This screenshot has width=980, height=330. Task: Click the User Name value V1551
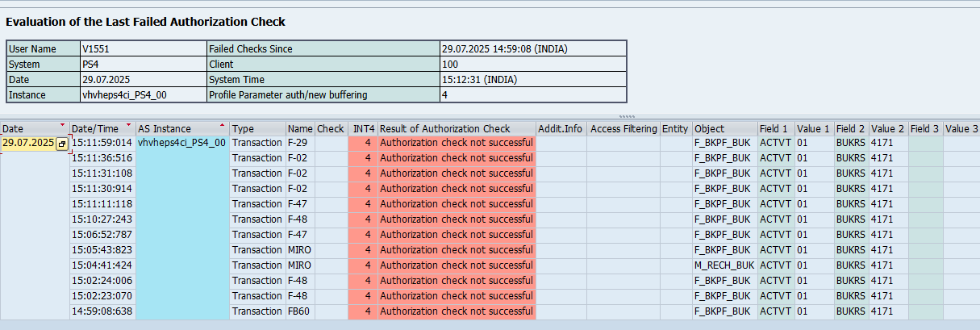click(95, 49)
